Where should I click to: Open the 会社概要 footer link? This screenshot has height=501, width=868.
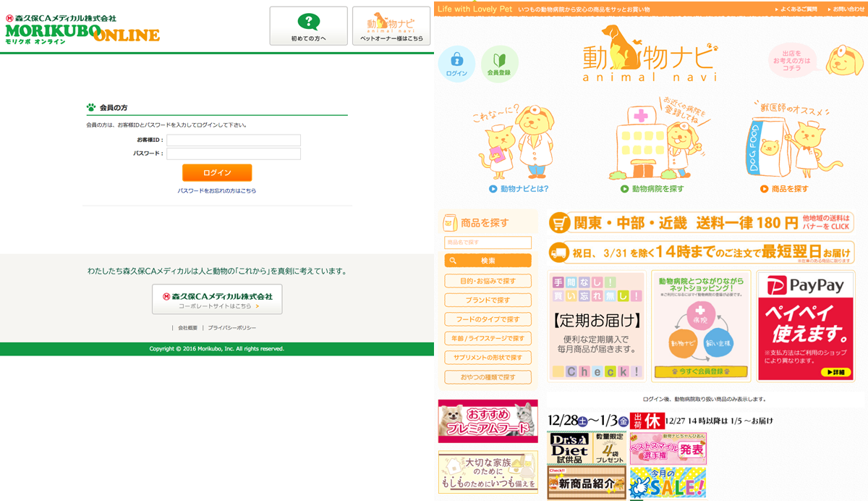pos(188,328)
